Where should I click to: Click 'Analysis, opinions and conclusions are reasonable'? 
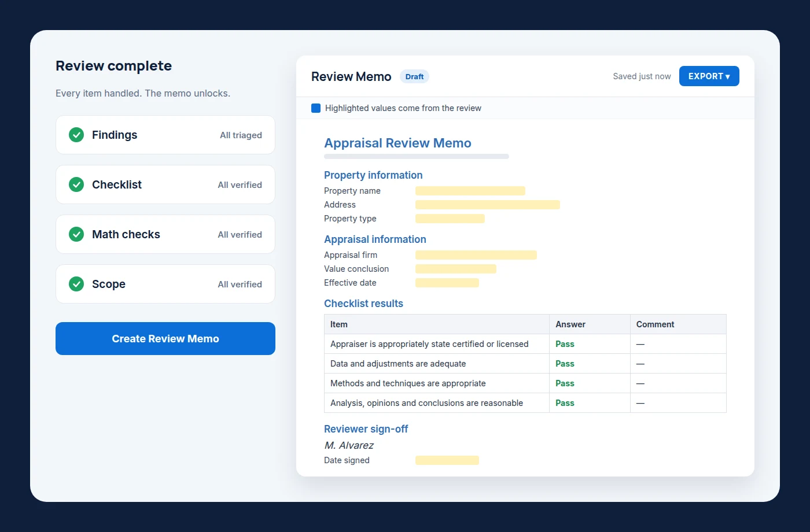click(x=426, y=403)
